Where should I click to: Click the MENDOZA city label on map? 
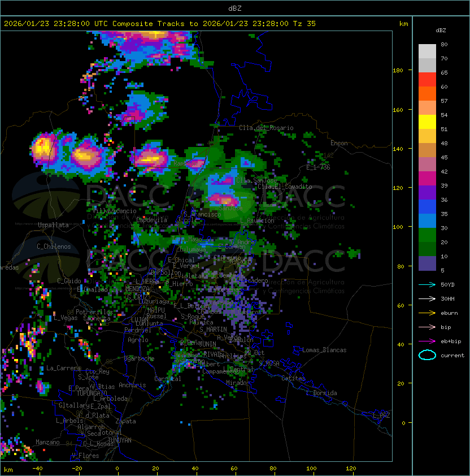[137, 289]
